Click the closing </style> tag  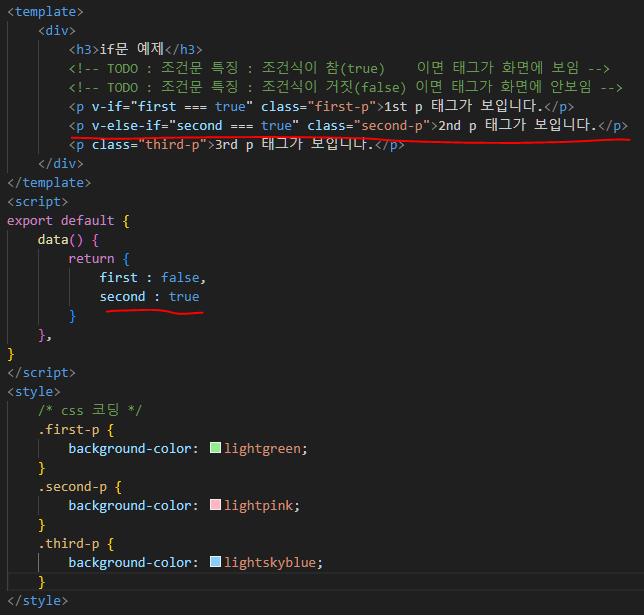[37, 600]
